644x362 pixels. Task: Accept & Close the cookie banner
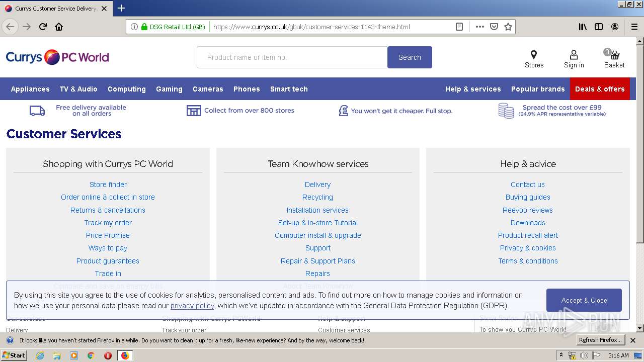click(x=584, y=300)
